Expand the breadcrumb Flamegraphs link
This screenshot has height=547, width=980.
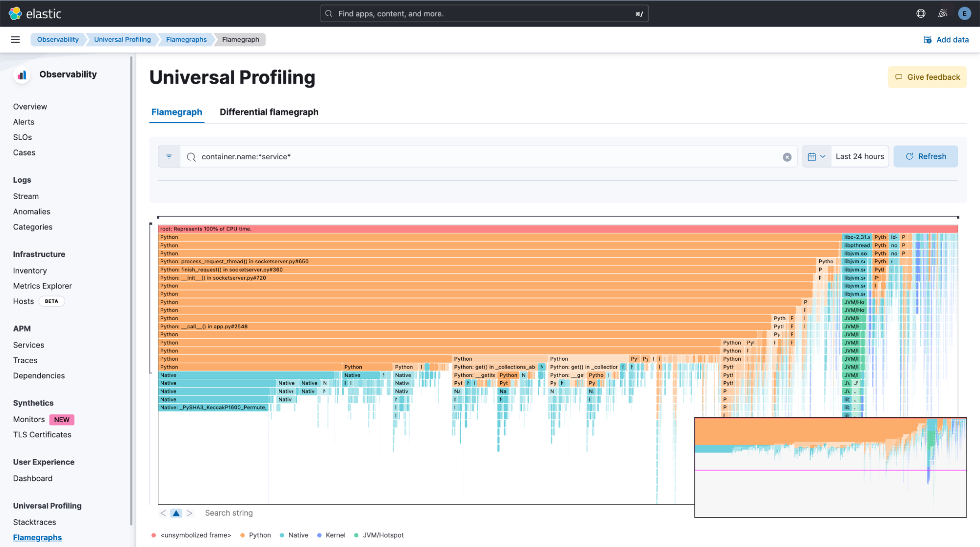(186, 40)
